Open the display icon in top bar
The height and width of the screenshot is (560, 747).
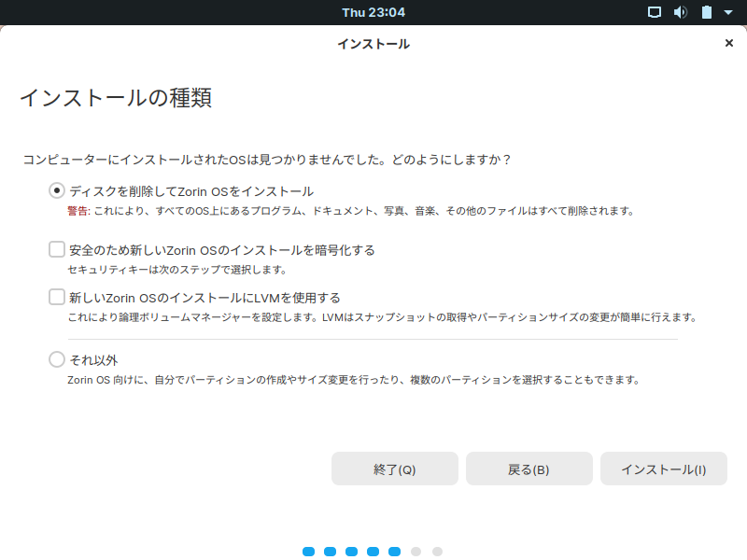[x=655, y=12]
